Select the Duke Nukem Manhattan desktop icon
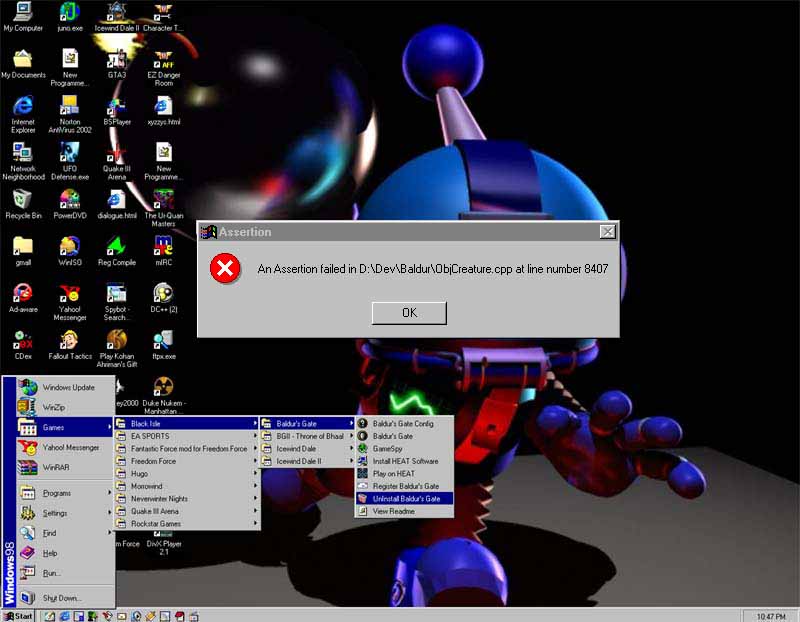 tap(164, 396)
